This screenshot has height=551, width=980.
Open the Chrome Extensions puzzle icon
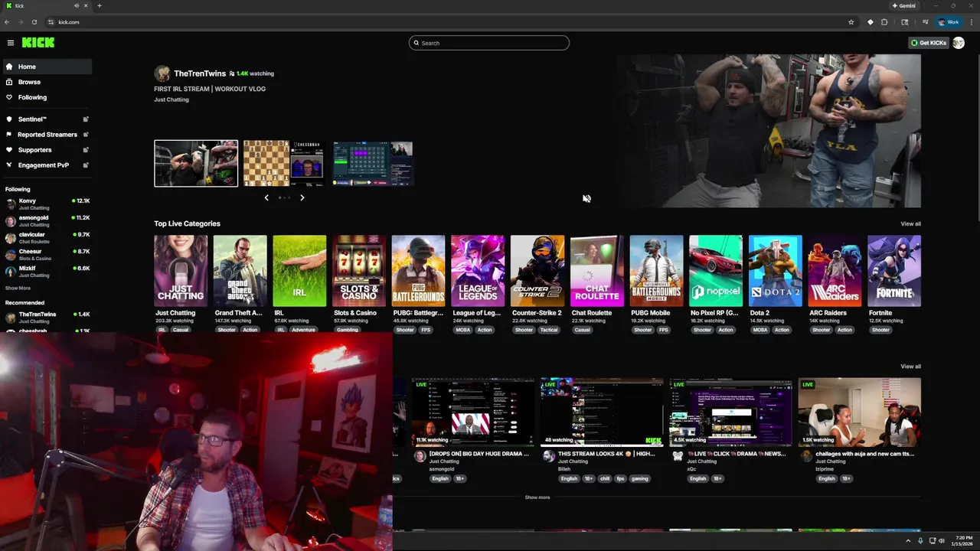click(x=884, y=22)
